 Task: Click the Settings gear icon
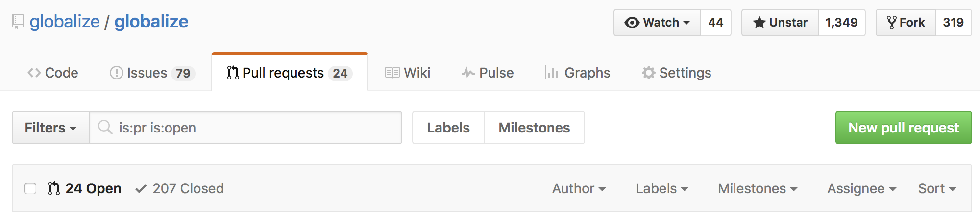(x=648, y=73)
